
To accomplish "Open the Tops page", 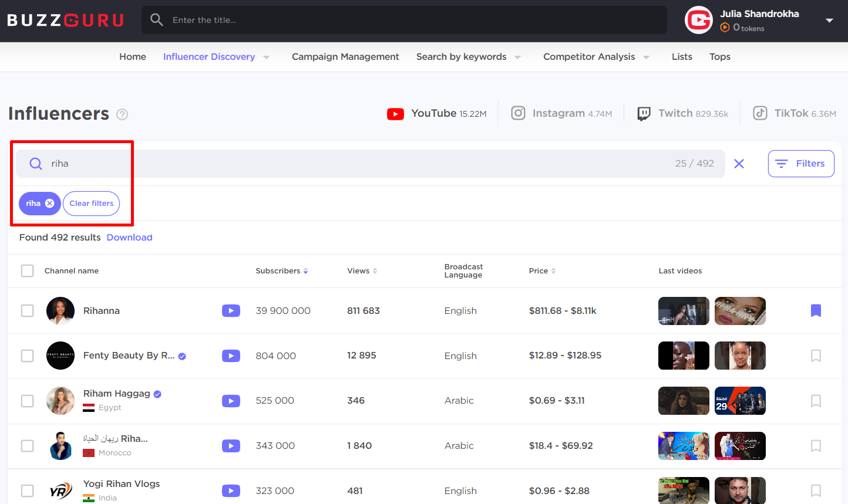I will [720, 57].
